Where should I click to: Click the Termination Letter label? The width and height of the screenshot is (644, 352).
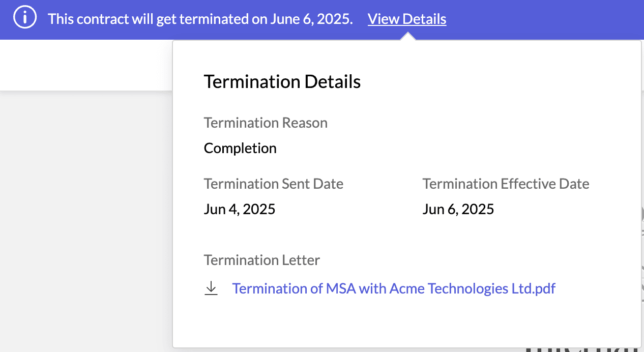pos(262,260)
